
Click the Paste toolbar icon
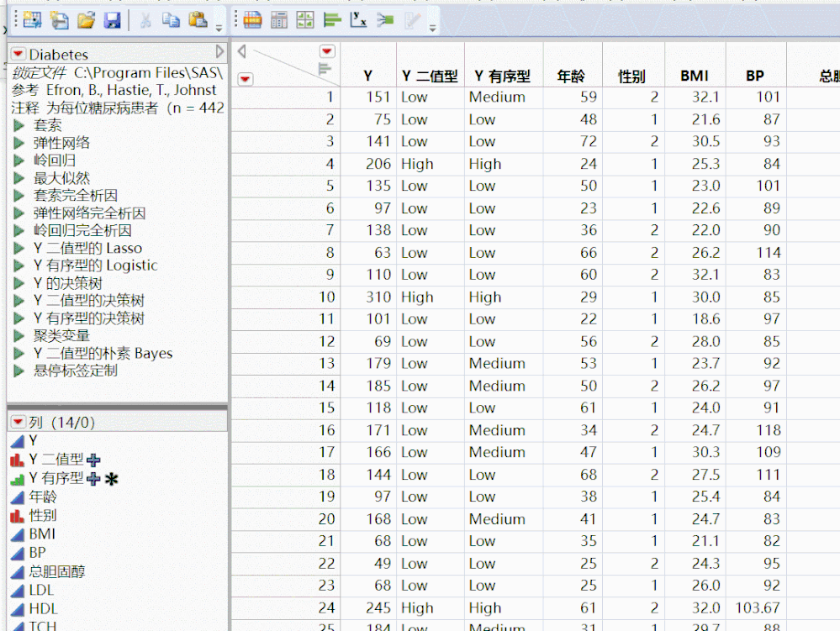197,18
